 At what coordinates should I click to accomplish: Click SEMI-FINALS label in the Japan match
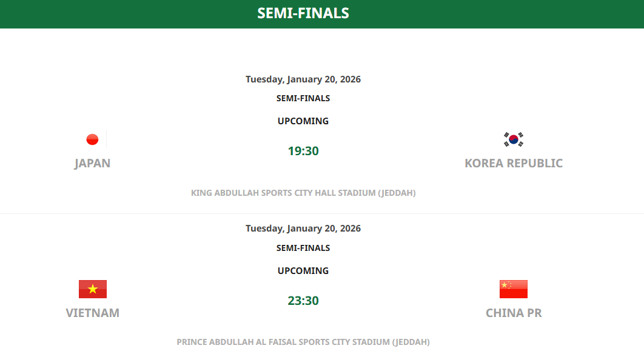point(303,98)
